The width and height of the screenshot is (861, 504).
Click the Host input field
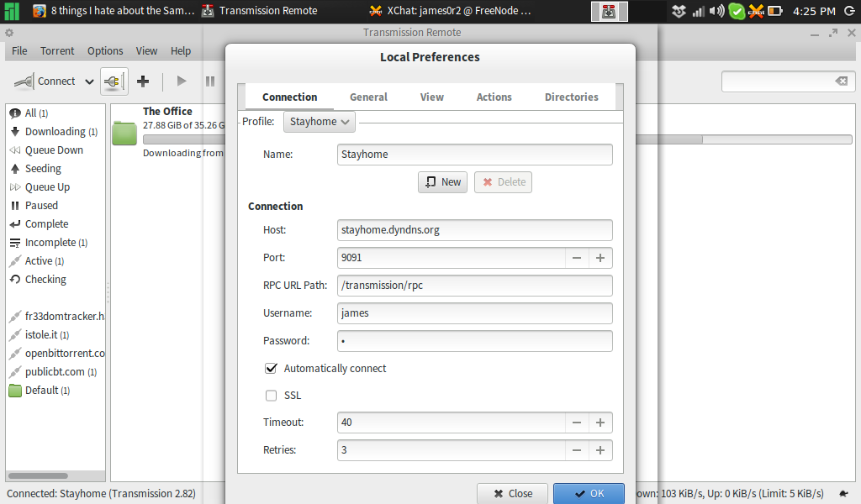pos(475,230)
